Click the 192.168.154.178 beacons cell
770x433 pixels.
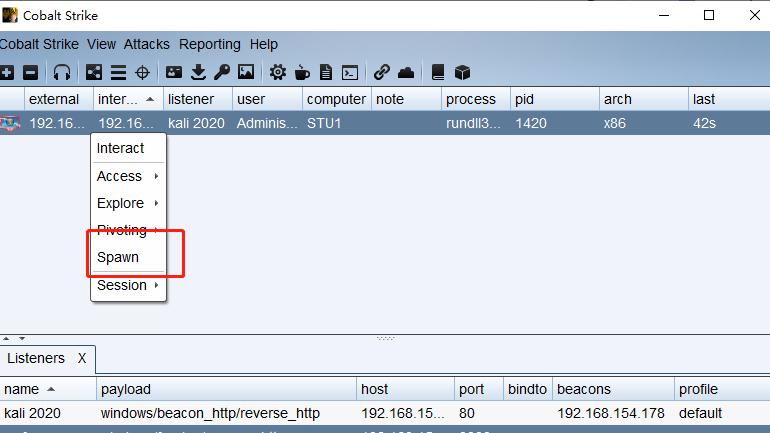coord(614,413)
